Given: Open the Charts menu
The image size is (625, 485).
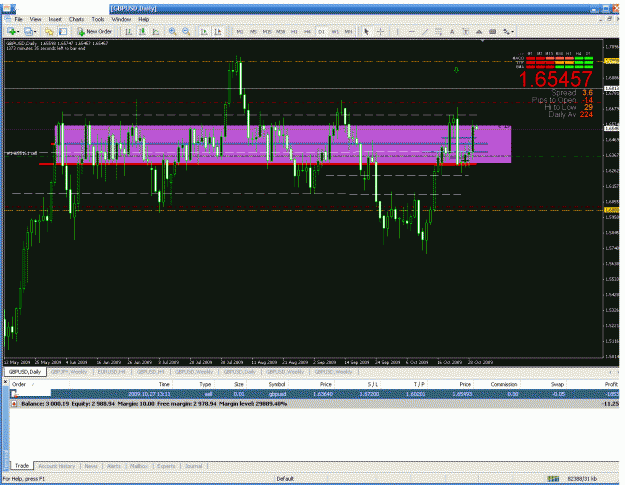Looking at the screenshot, I should click(x=76, y=19).
